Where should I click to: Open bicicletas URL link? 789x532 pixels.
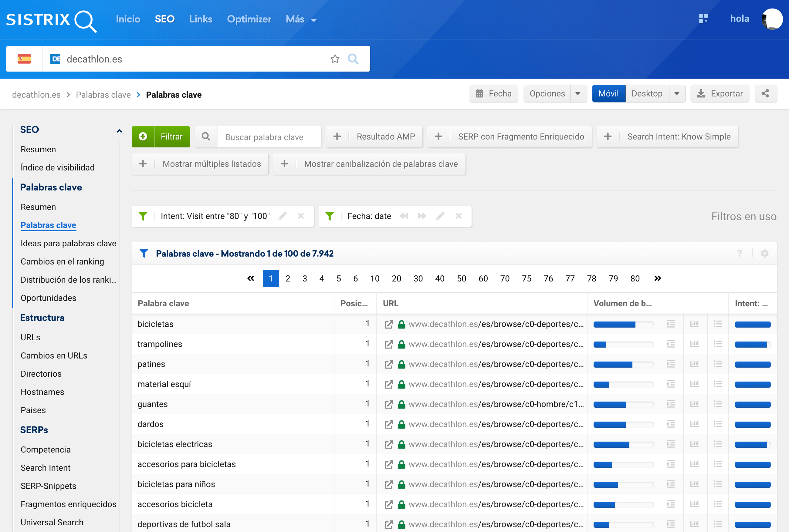[x=496, y=324]
